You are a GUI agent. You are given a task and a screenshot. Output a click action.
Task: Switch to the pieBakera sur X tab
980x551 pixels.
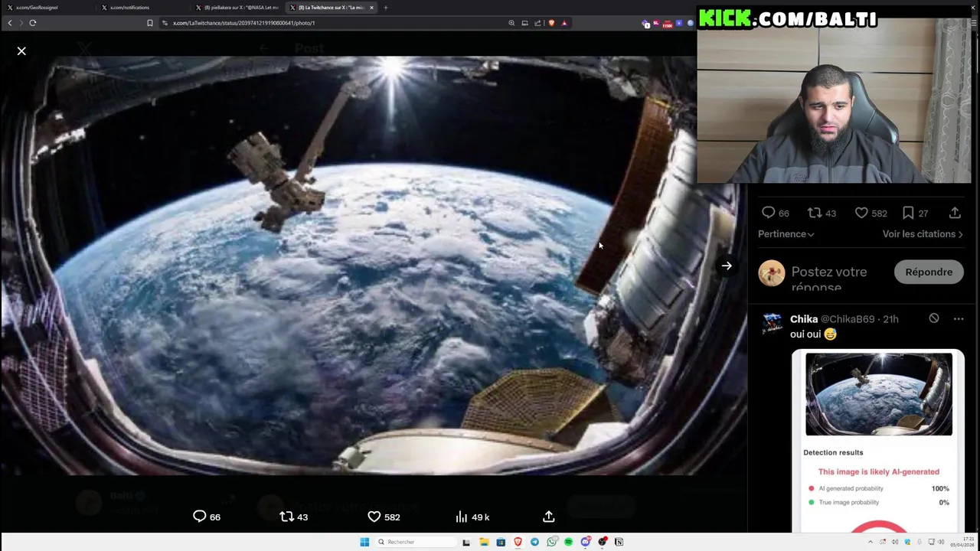click(x=237, y=8)
